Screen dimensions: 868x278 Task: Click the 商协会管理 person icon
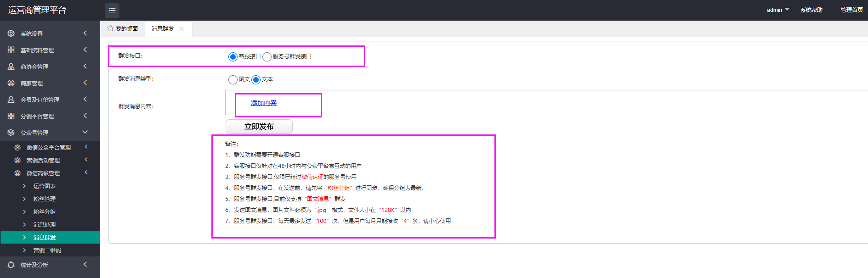pos(11,67)
